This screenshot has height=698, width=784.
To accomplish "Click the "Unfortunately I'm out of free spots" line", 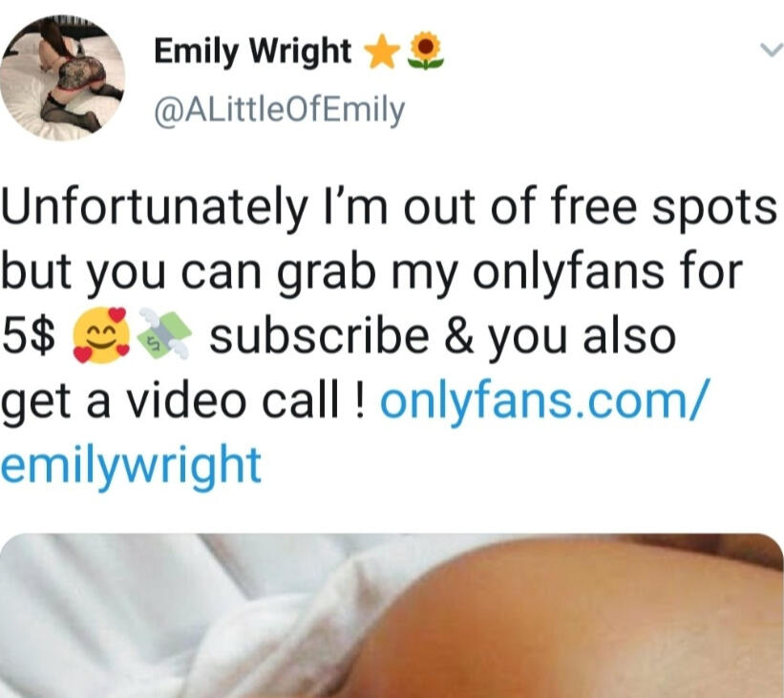I will pyautogui.click(x=389, y=206).
